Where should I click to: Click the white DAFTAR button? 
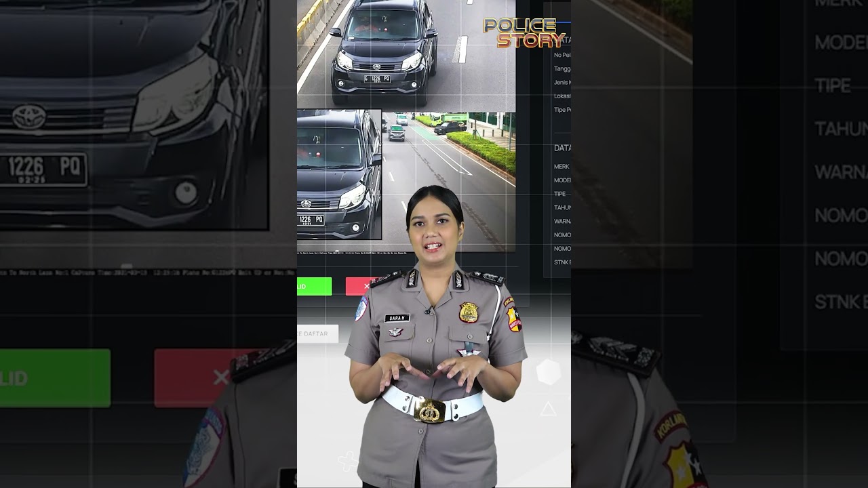[317, 333]
